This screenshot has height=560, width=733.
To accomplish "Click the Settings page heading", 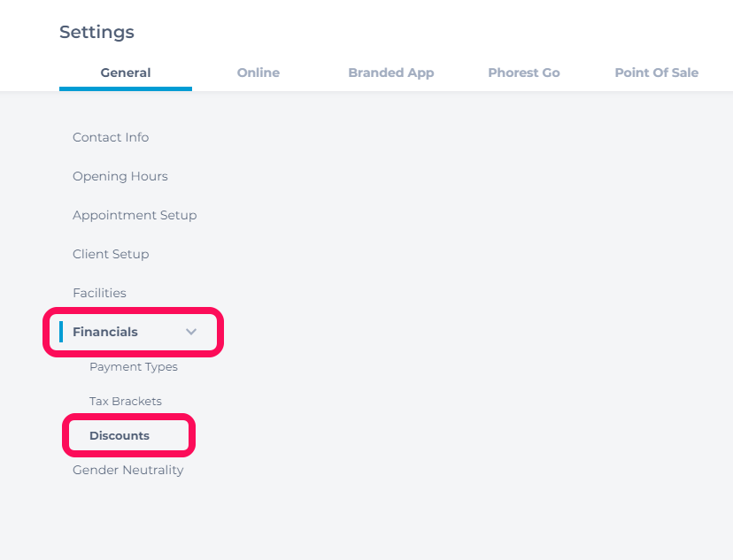I will point(96,32).
